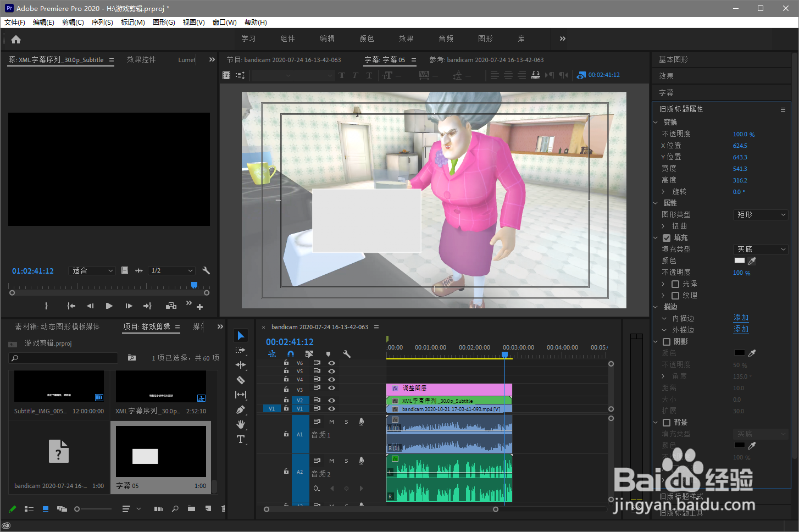Image resolution: width=799 pixels, height=532 pixels.
Task: Show more workspaces overflow arrows
Action: pos(562,38)
